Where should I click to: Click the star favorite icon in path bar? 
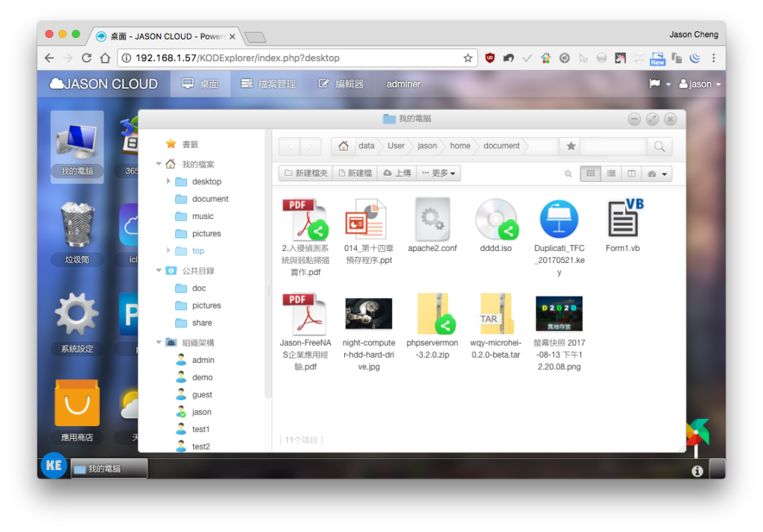pos(571,146)
